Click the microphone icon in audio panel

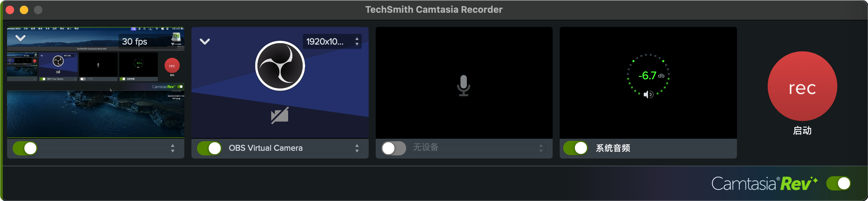[463, 86]
